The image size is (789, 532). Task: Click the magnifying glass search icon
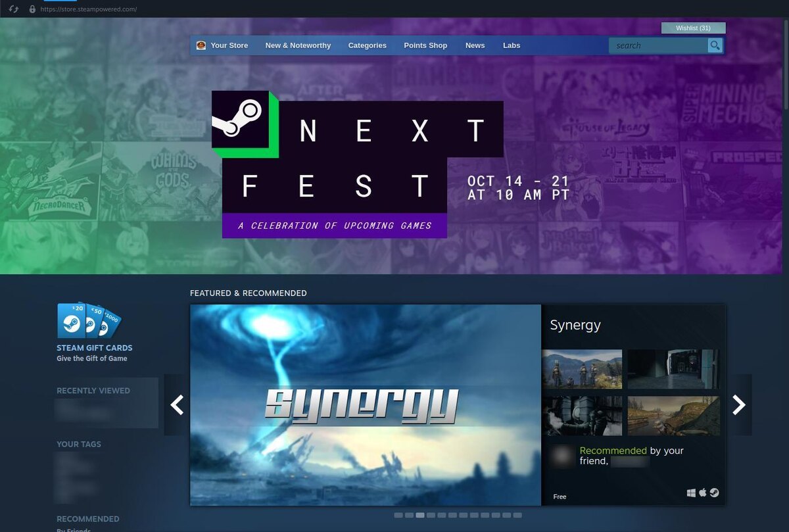pos(715,45)
